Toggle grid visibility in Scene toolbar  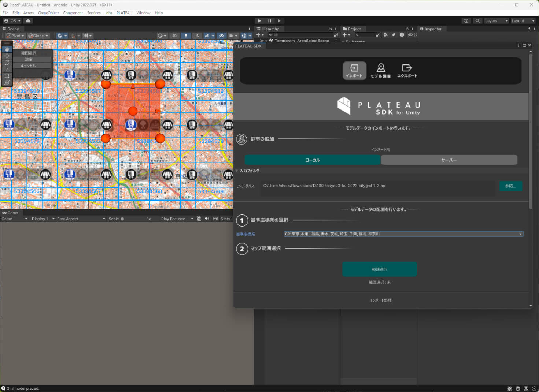[60, 36]
